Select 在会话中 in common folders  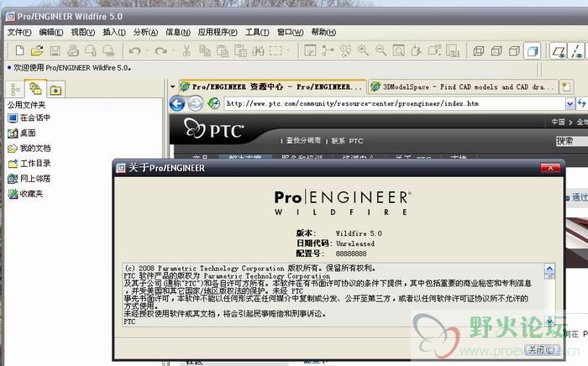tap(29, 118)
